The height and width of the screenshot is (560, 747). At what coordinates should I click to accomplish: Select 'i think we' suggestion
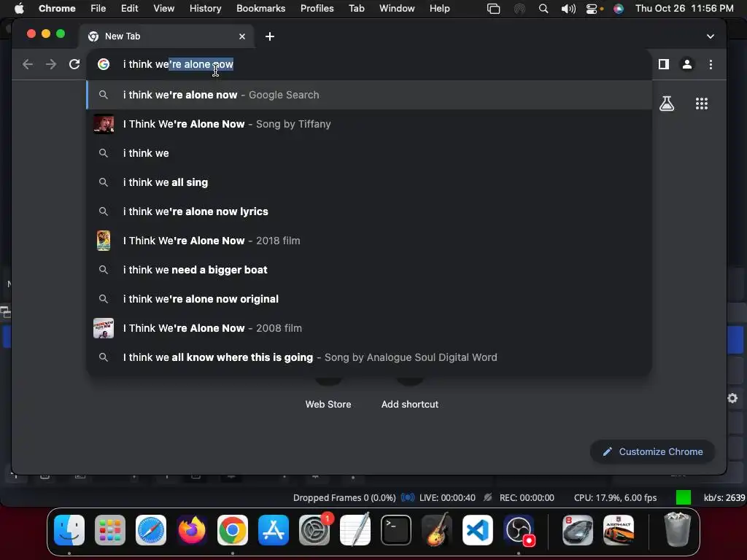tap(369, 153)
